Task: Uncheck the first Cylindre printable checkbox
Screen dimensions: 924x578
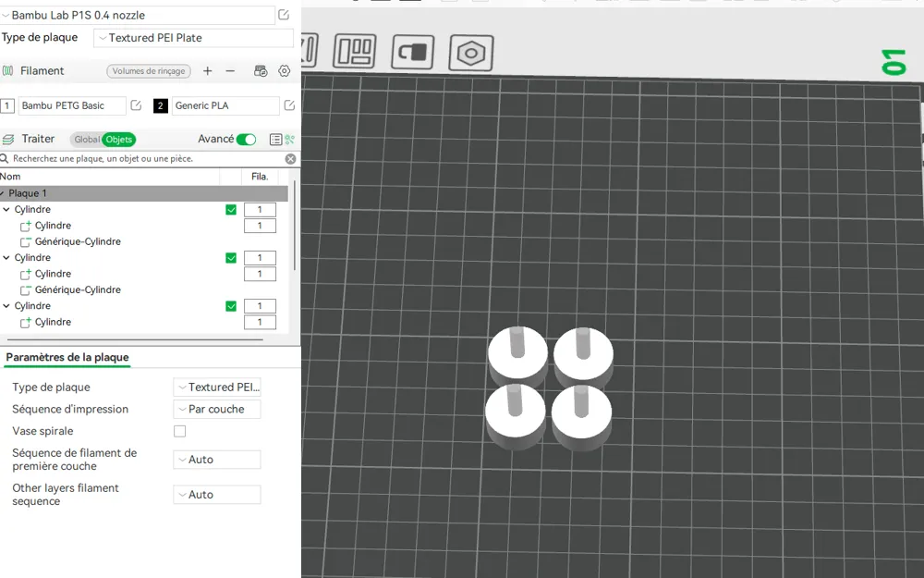Action: [231, 209]
